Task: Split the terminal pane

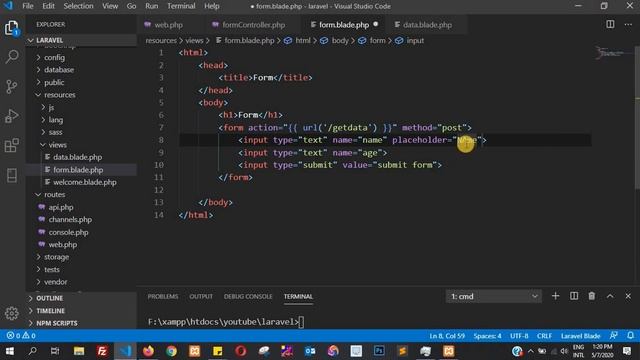Action: 574,296
